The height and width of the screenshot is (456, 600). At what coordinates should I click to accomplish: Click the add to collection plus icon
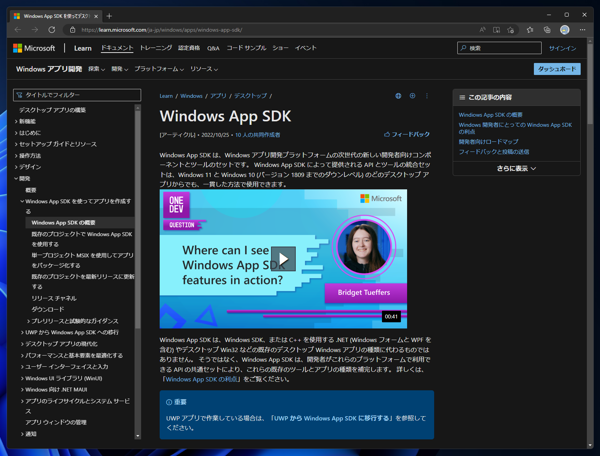point(412,96)
